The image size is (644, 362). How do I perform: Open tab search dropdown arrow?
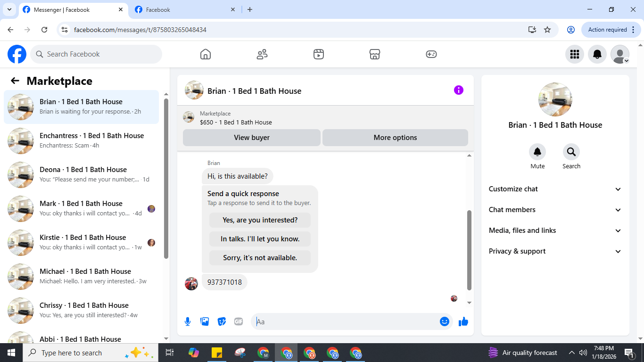coord(9,9)
